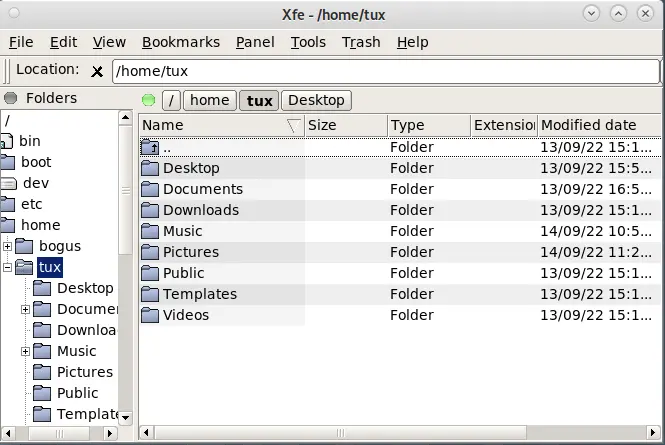Screen dimensions: 665x445
Task: Click the parent directory '..' folder icon
Action: click(x=150, y=147)
